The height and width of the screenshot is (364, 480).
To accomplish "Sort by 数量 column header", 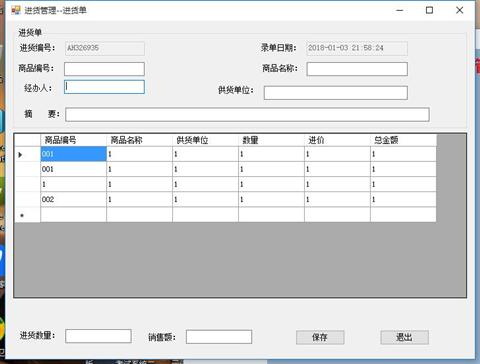I will point(271,140).
